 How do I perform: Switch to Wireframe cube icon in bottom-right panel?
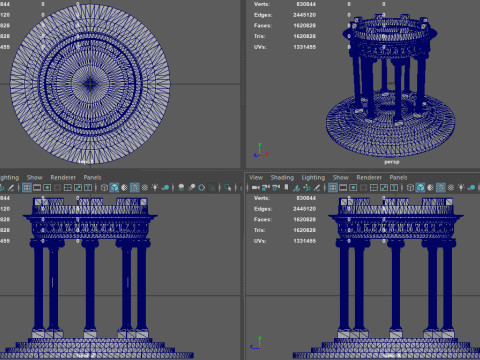(410, 188)
